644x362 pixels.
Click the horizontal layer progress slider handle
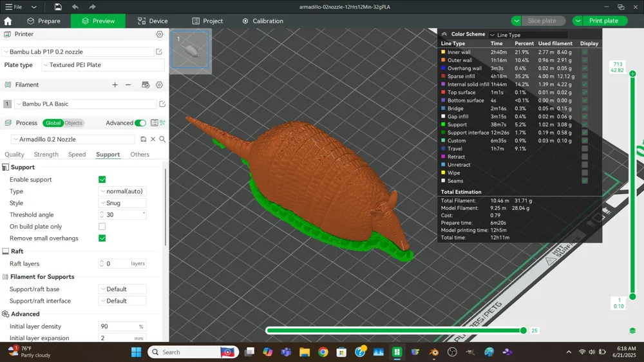point(523,330)
